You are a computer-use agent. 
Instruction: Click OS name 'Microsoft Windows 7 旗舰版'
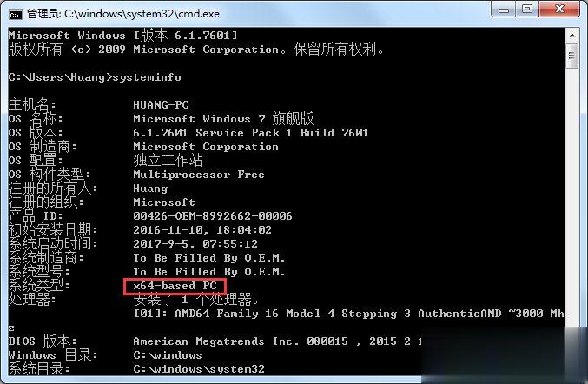pyautogui.click(x=223, y=118)
